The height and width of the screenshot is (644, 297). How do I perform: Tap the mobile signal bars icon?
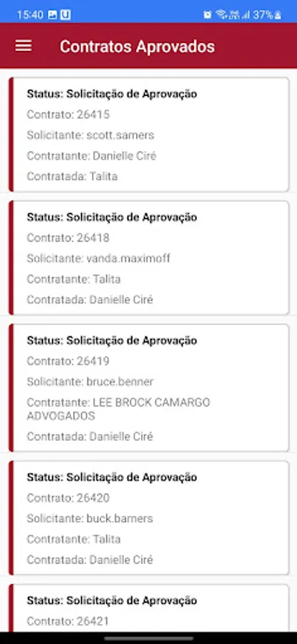246,15
